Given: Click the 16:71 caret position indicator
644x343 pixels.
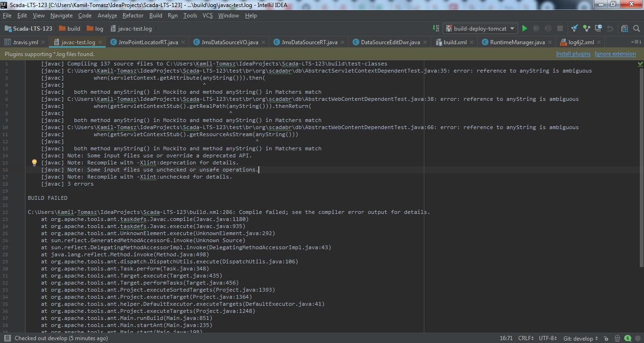Looking at the screenshot, I should coord(507,338).
